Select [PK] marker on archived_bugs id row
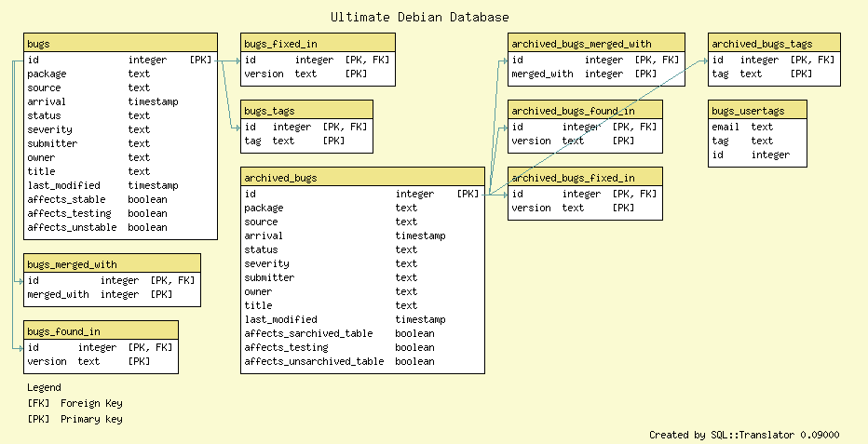This screenshot has height=444, width=868. pos(468,194)
